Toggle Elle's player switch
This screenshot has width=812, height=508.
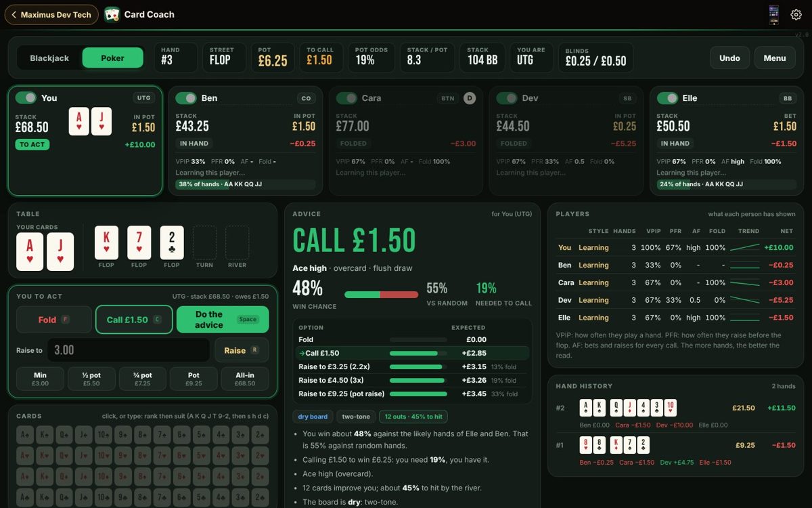667,98
